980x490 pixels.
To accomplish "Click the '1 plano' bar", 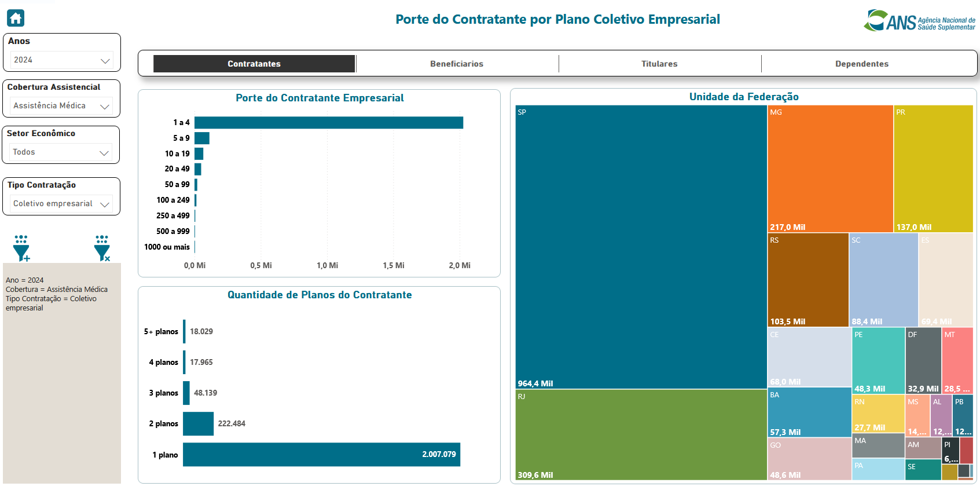I will point(321,455).
